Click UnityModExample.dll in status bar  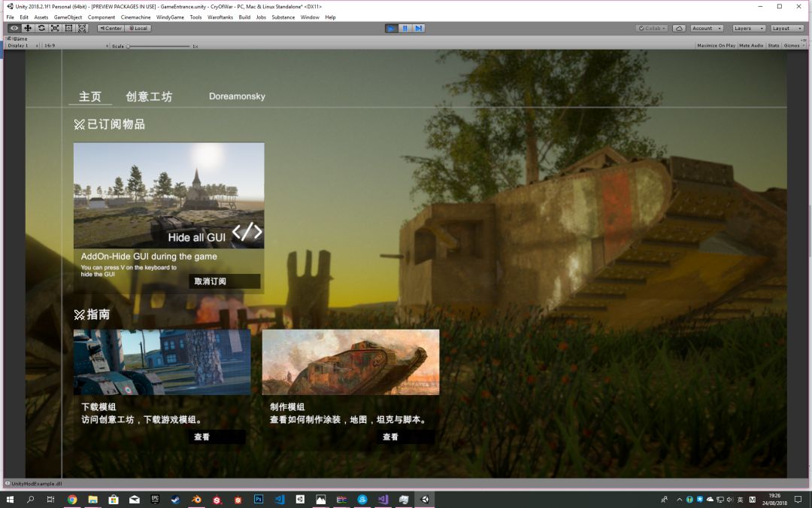click(x=36, y=484)
